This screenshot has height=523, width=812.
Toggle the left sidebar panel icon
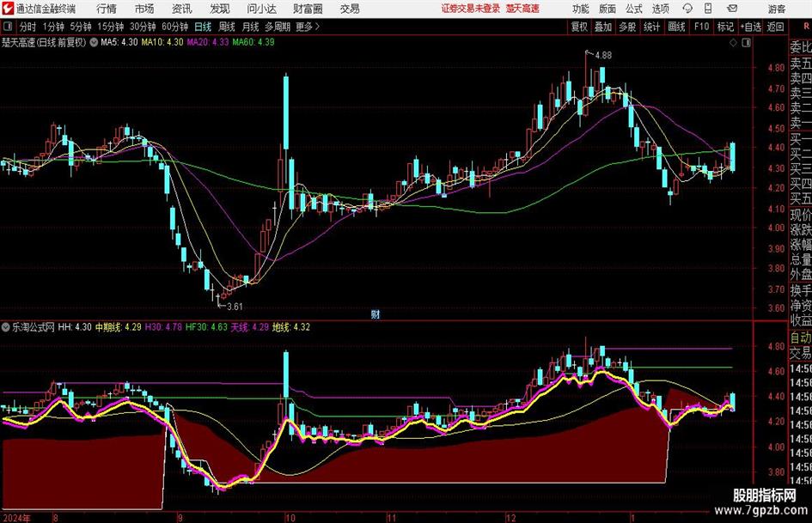pyautogui.click(x=7, y=27)
